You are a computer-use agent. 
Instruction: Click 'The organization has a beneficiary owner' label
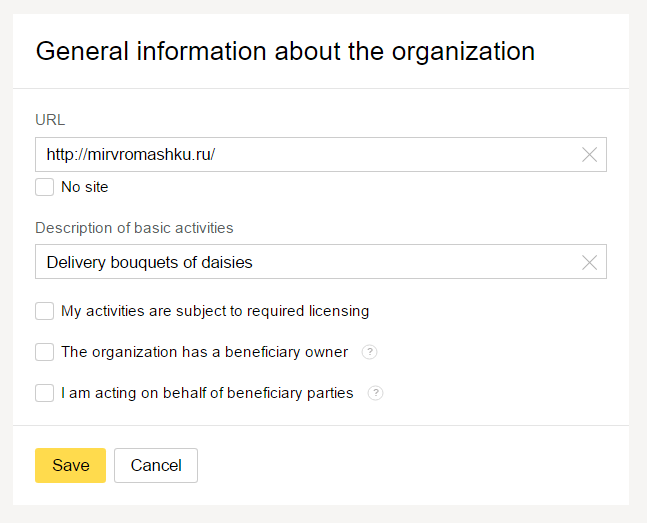tap(205, 352)
